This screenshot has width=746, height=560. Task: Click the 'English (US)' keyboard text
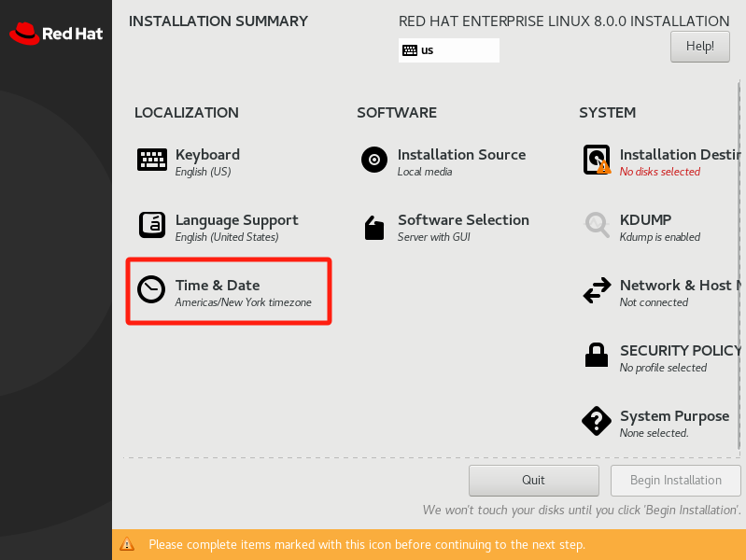[203, 172]
